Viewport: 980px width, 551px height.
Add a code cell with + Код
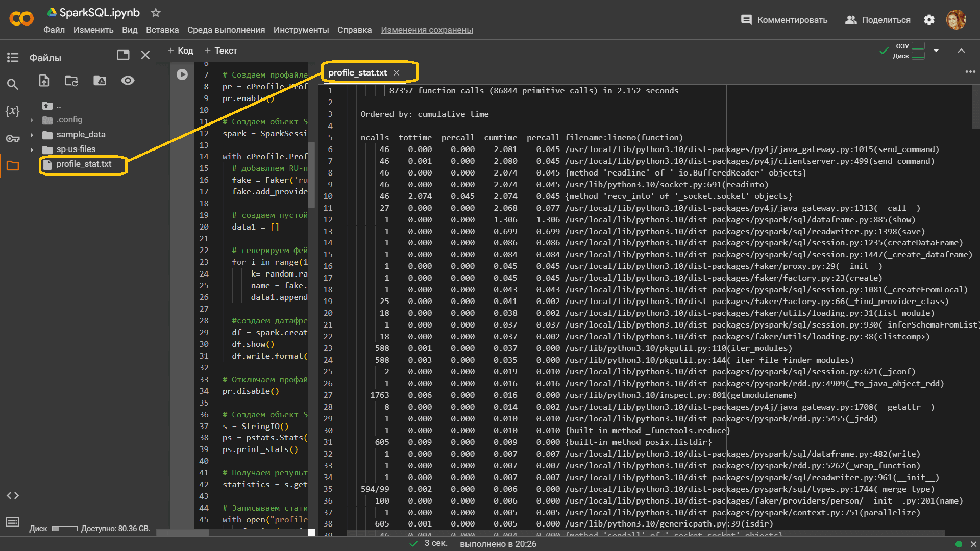click(x=181, y=51)
